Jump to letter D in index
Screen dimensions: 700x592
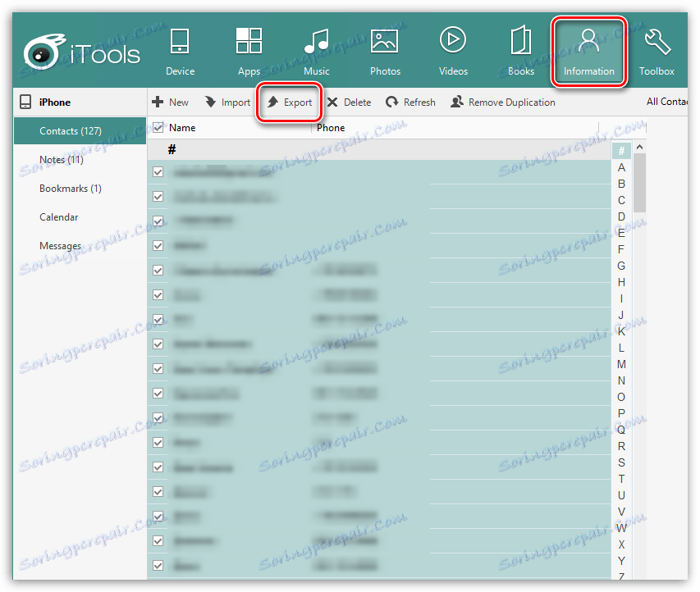point(621,216)
